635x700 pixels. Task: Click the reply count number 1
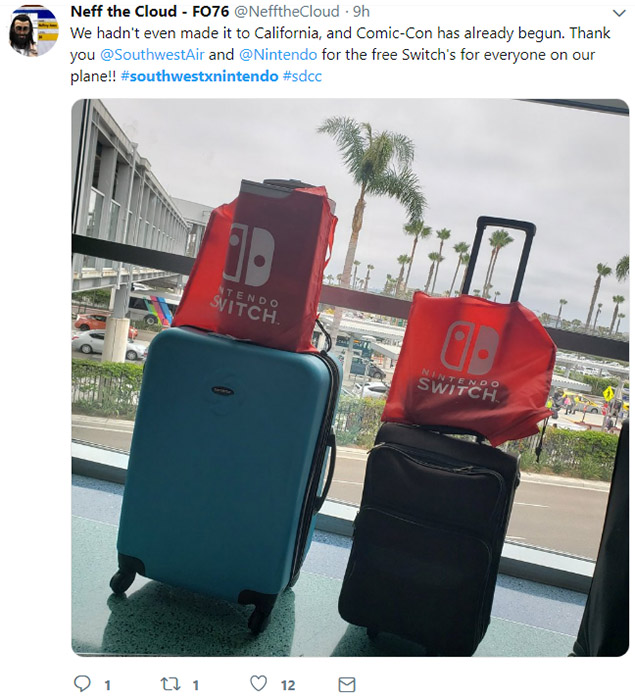[x=107, y=685]
